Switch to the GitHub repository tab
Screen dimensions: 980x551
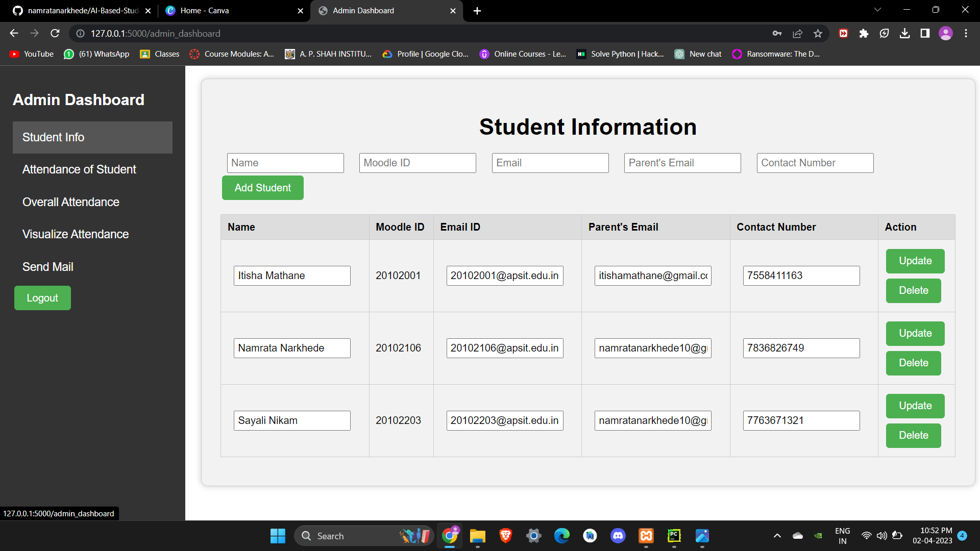(77, 11)
